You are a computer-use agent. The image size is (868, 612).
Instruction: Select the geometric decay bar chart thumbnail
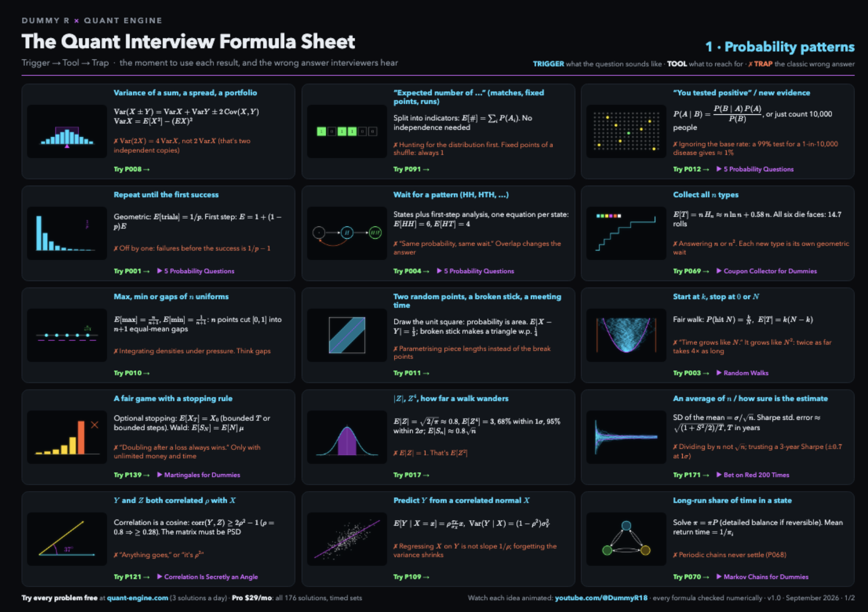point(67,233)
